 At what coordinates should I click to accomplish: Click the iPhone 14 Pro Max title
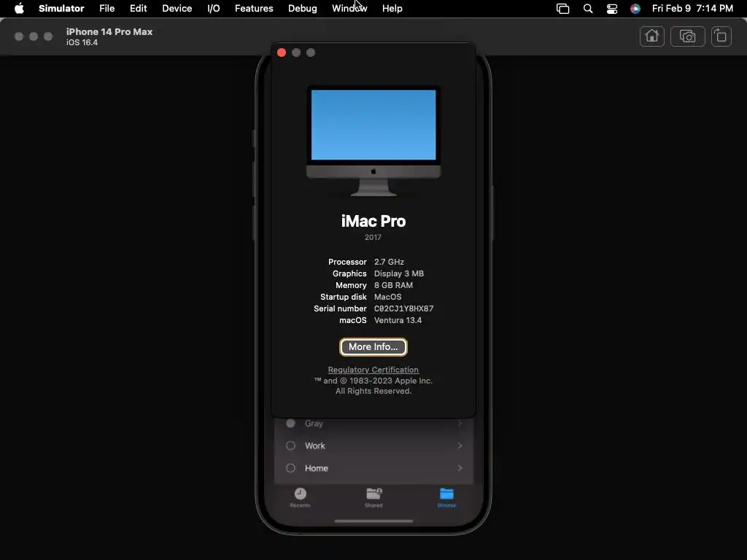pyautogui.click(x=109, y=32)
